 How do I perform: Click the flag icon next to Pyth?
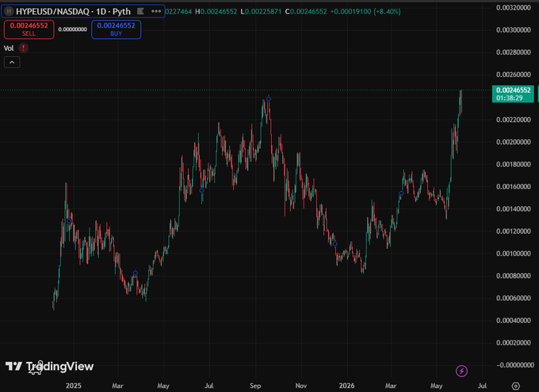tap(140, 11)
